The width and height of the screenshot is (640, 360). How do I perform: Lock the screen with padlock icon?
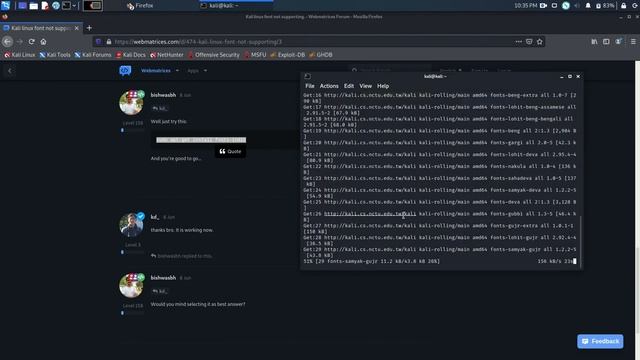[x=623, y=6]
